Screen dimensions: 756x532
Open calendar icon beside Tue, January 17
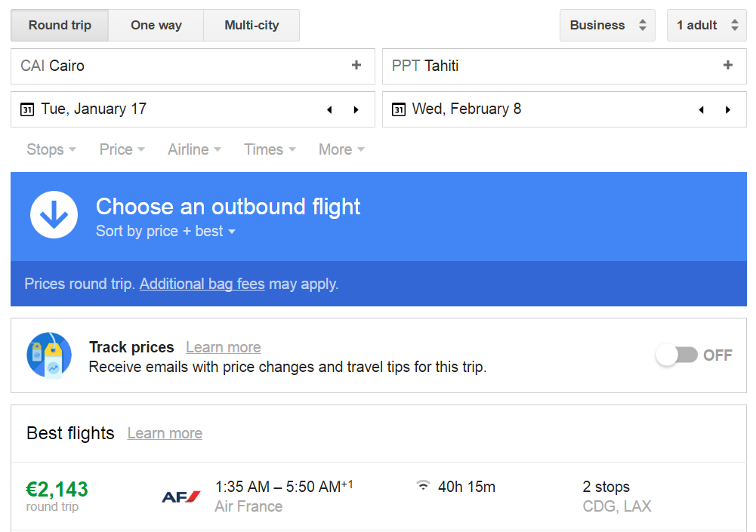coord(27,109)
